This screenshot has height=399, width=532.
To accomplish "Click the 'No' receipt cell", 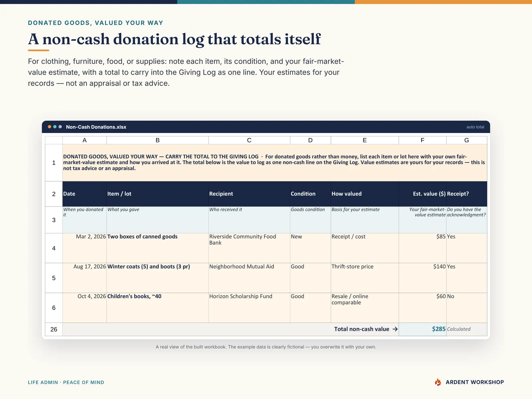I will click(466, 308).
